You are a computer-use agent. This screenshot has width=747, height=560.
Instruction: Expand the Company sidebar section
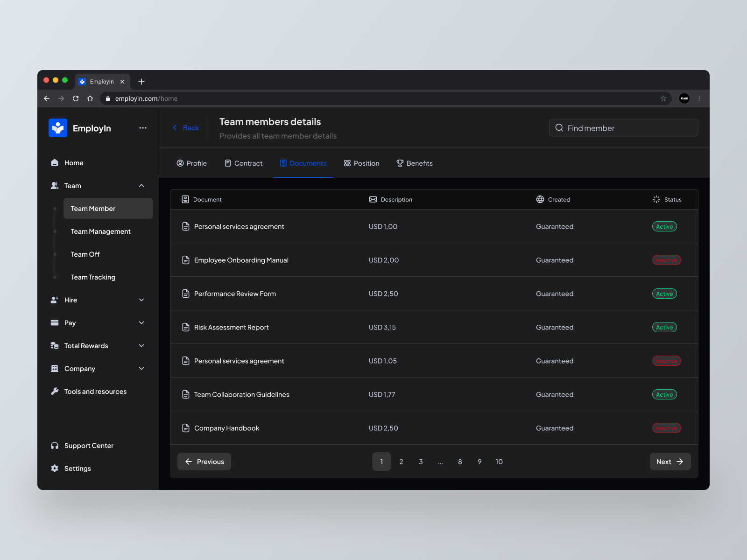(x=141, y=368)
